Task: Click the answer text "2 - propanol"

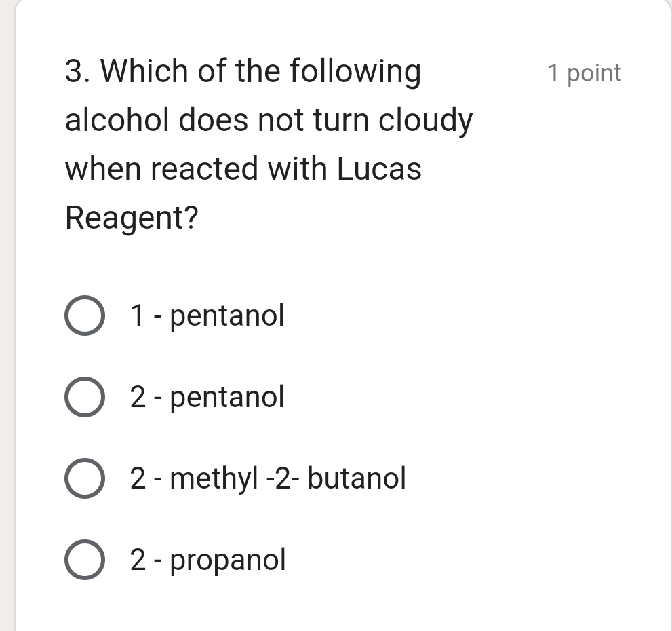Action: tap(206, 559)
